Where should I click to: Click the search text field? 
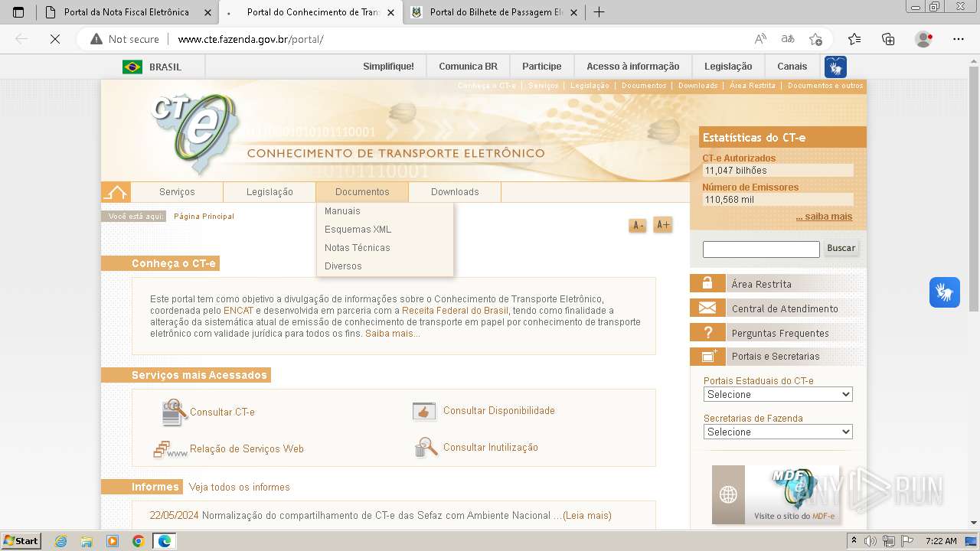point(761,249)
